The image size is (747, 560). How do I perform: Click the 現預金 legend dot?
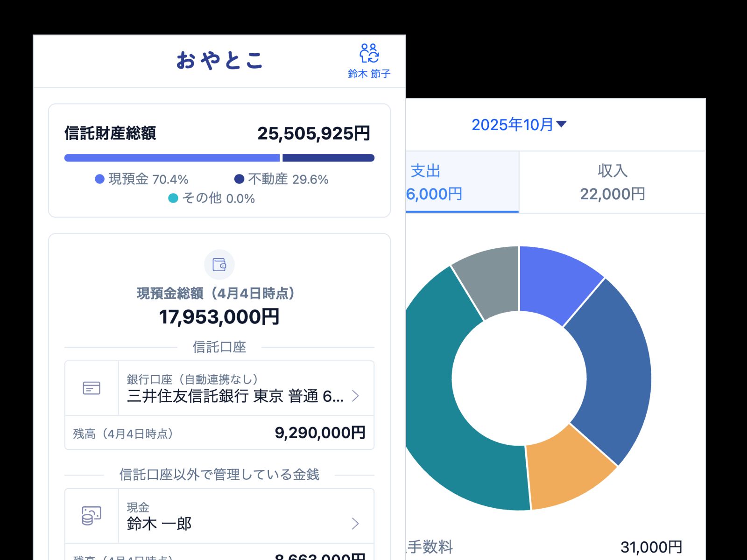(99, 179)
